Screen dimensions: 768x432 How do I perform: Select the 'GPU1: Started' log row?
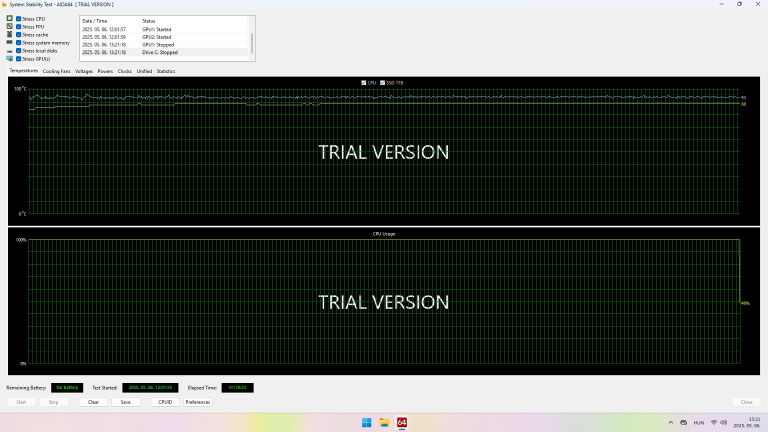(165, 29)
